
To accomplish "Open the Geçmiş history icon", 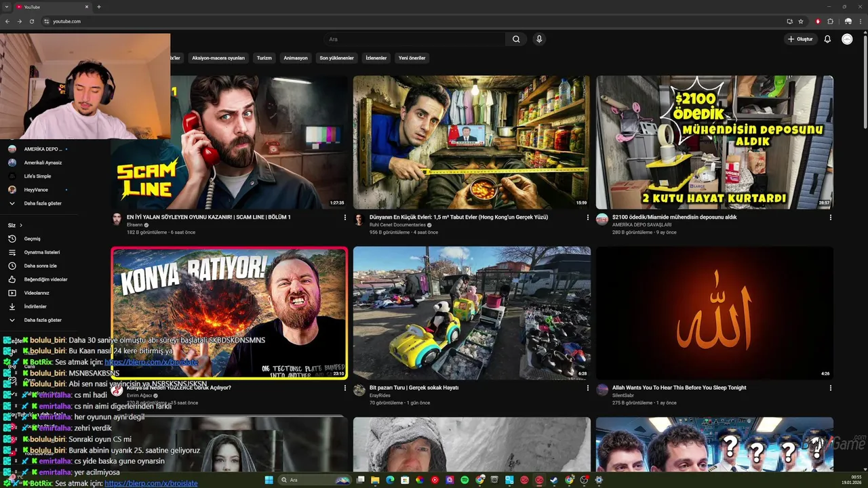I will click(12, 239).
